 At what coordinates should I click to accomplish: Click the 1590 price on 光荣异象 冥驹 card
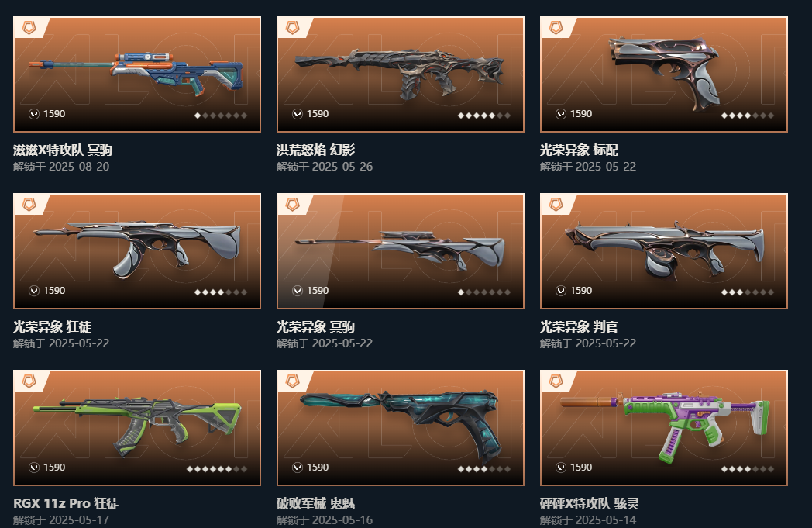click(x=318, y=291)
